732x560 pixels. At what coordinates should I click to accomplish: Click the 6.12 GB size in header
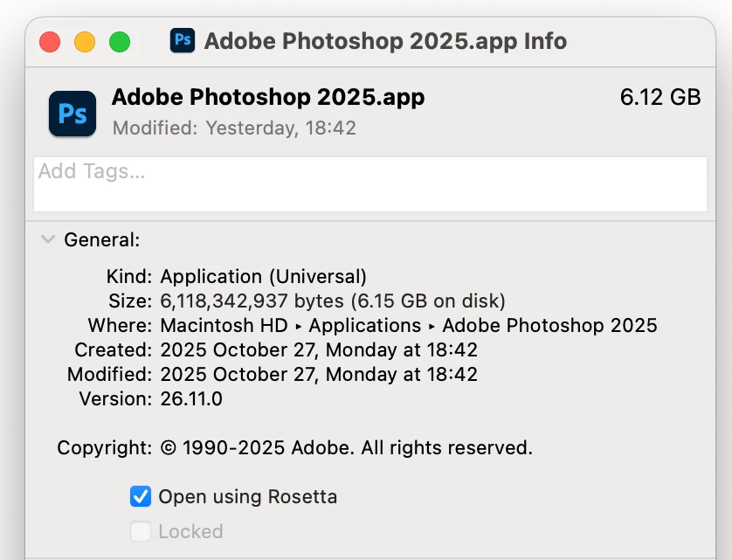click(x=660, y=98)
